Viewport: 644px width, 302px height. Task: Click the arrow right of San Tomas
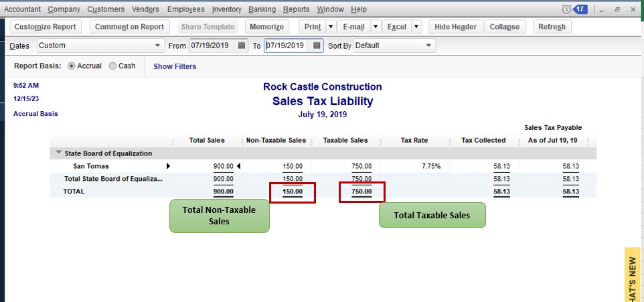coord(168,167)
